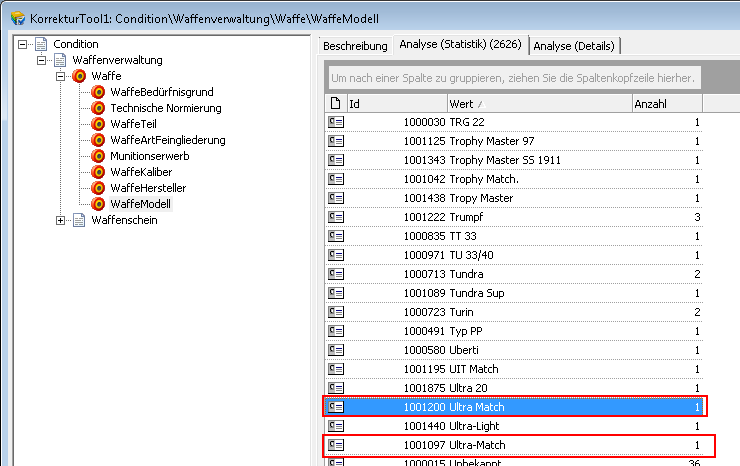This screenshot has height=466, width=740.
Task: Click the row icon for TRG 22
Action: click(336, 122)
